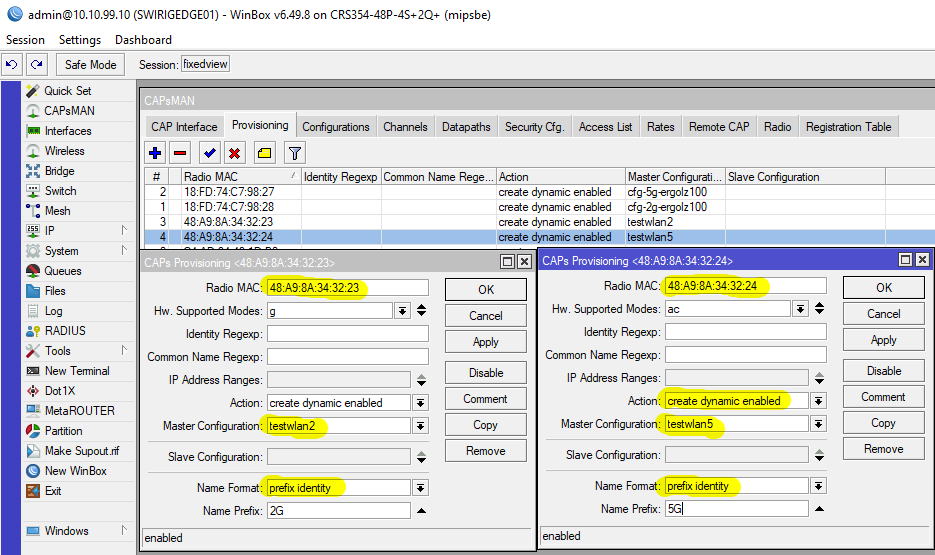This screenshot has width=935, height=555.
Task: Open the Settings menu
Action: coord(80,40)
